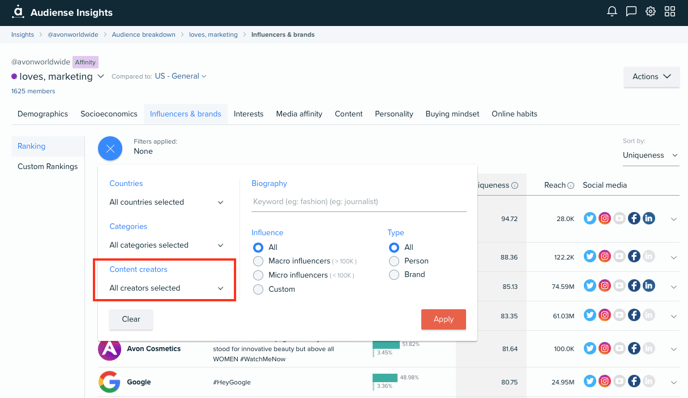Image resolution: width=688 pixels, height=398 pixels.
Task: Open the All creators selected dropdown
Action: (166, 288)
